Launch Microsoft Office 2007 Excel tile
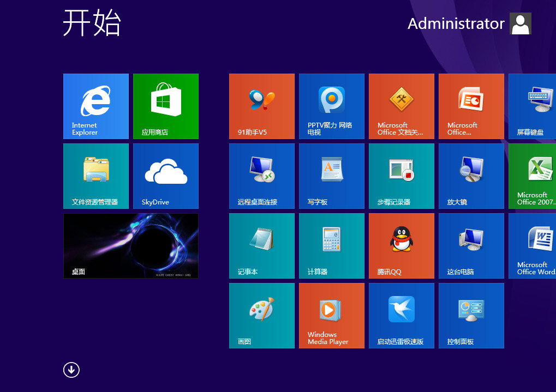This screenshot has width=556, height=392. pos(532,176)
